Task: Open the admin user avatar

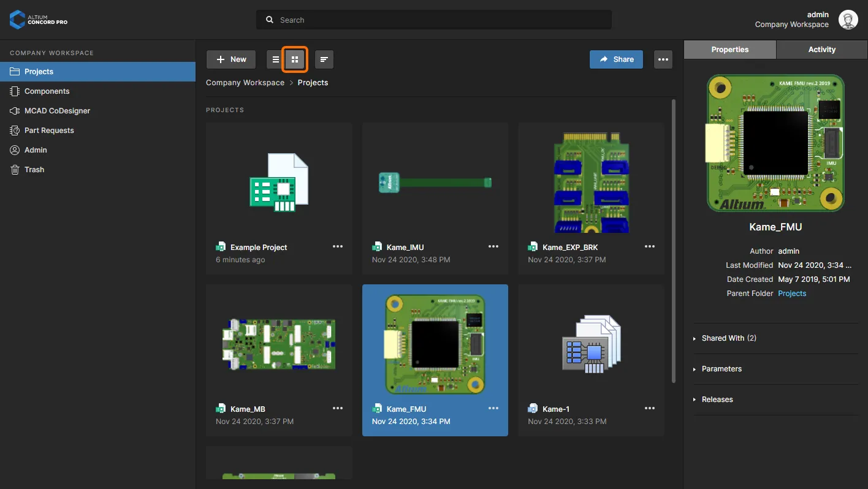Action: tap(848, 20)
